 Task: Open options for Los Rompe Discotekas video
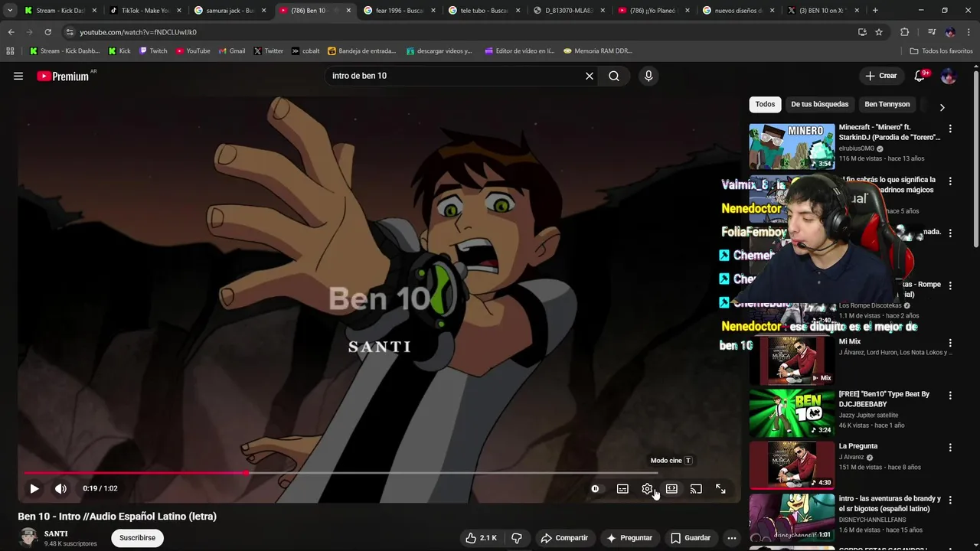tap(950, 285)
